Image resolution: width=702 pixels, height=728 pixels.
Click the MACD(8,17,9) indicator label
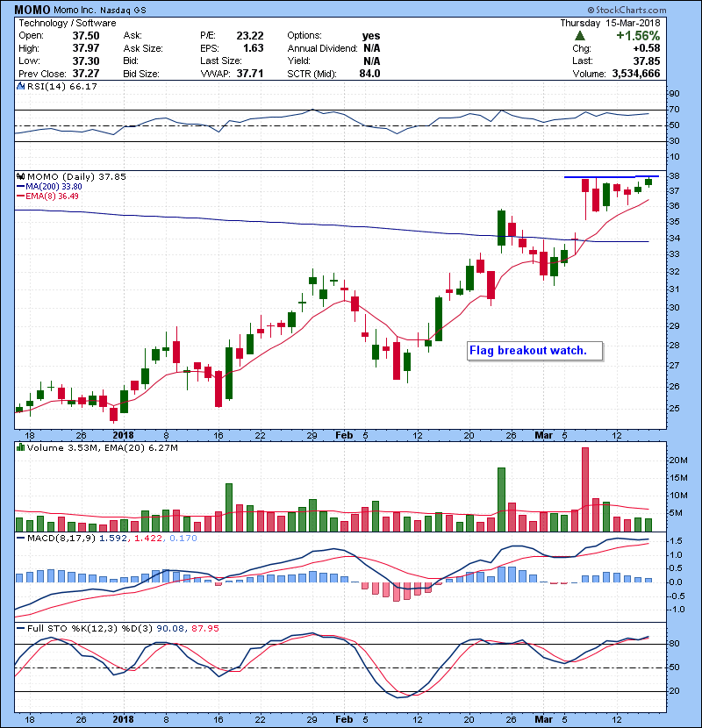(x=61, y=539)
